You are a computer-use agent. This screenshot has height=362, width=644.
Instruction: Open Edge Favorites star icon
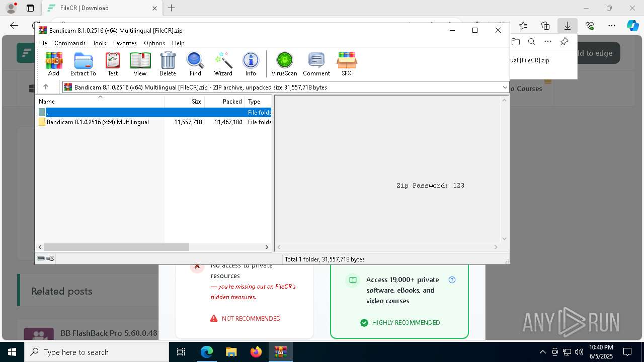[x=523, y=26]
